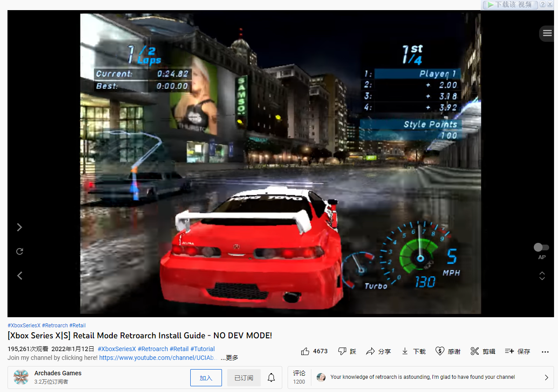Open the youtube.com channel link in the description
This screenshot has width=558, height=392.
[x=159, y=358]
